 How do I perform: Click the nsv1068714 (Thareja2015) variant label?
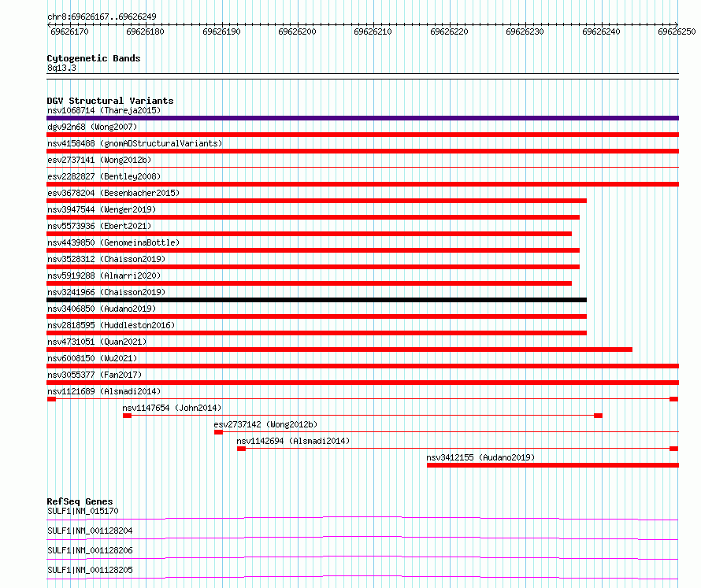pyautogui.click(x=104, y=110)
